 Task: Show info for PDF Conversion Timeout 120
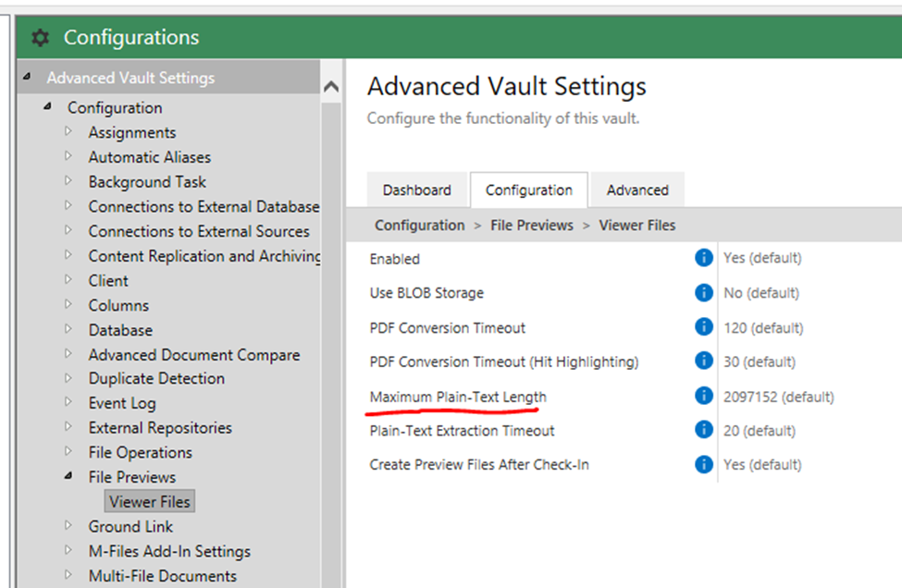coord(703,327)
